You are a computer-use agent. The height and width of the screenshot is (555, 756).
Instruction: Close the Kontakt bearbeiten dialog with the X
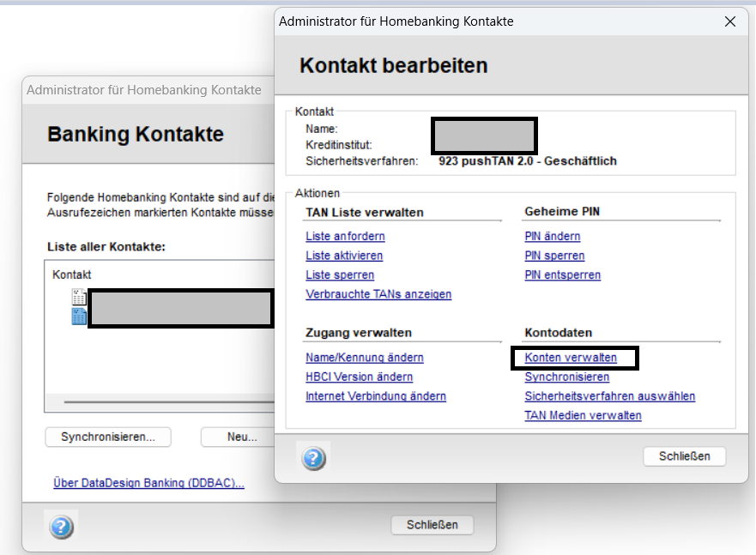pyautogui.click(x=730, y=21)
